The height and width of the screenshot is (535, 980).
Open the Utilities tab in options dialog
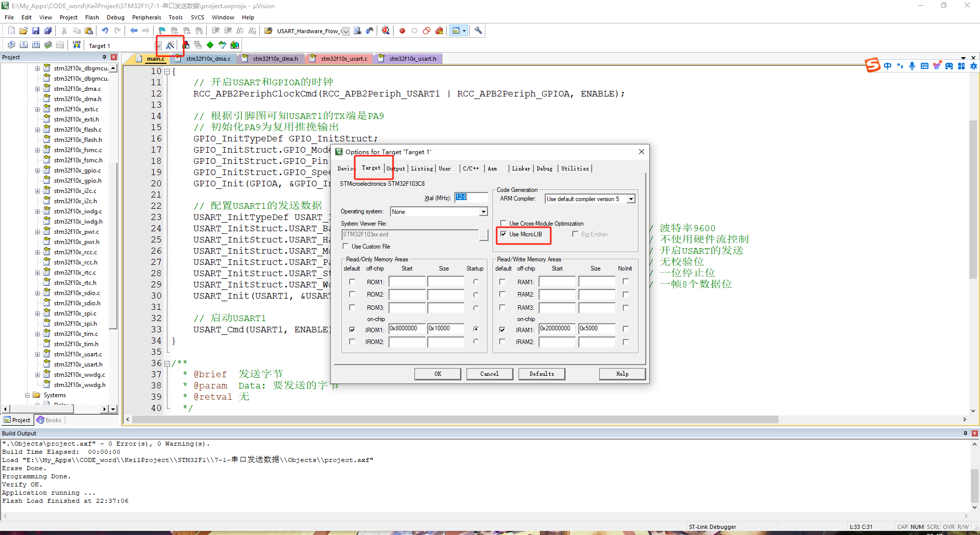pos(575,168)
